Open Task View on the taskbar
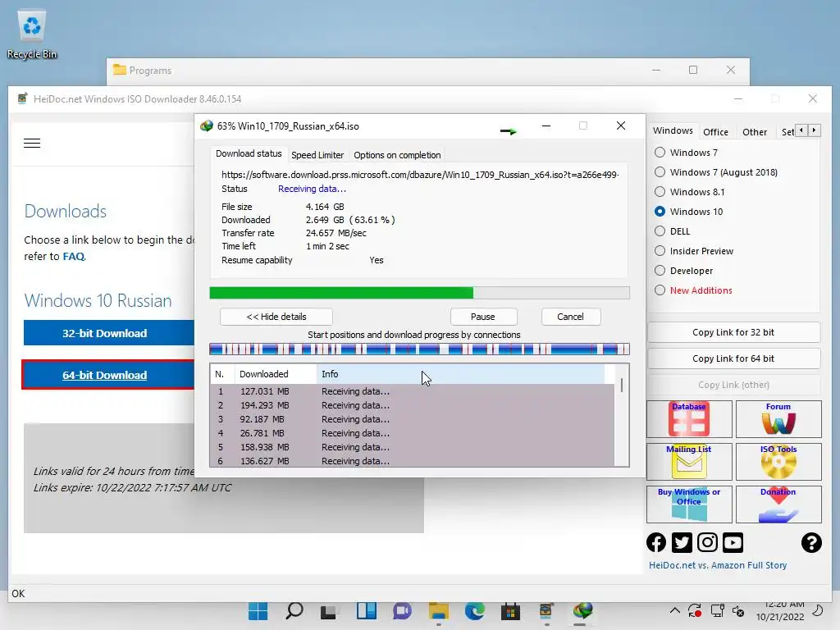 click(x=328, y=610)
